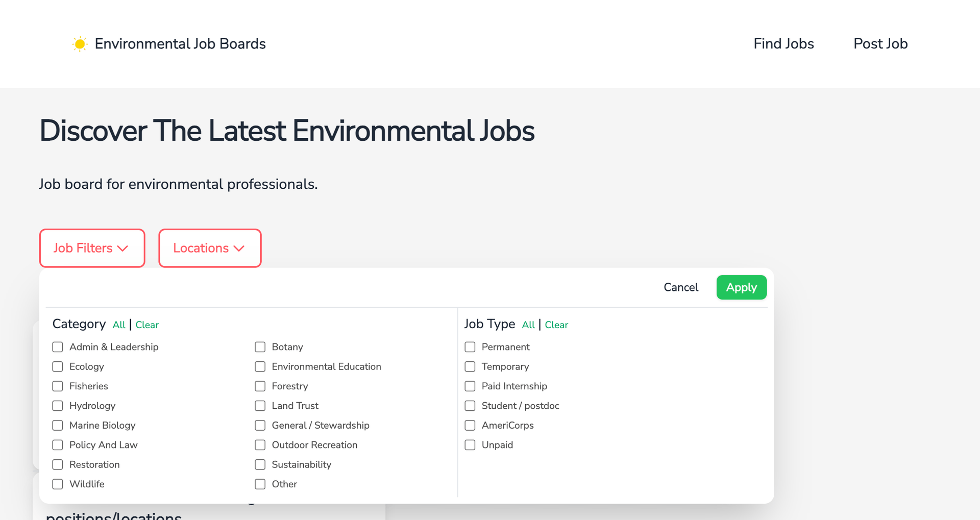
Task: Select the Wildlife category checkbox
Action: point(58,484)
